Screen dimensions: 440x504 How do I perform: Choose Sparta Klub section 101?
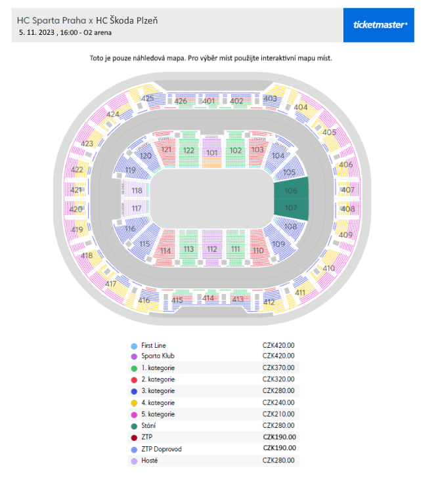211,152
